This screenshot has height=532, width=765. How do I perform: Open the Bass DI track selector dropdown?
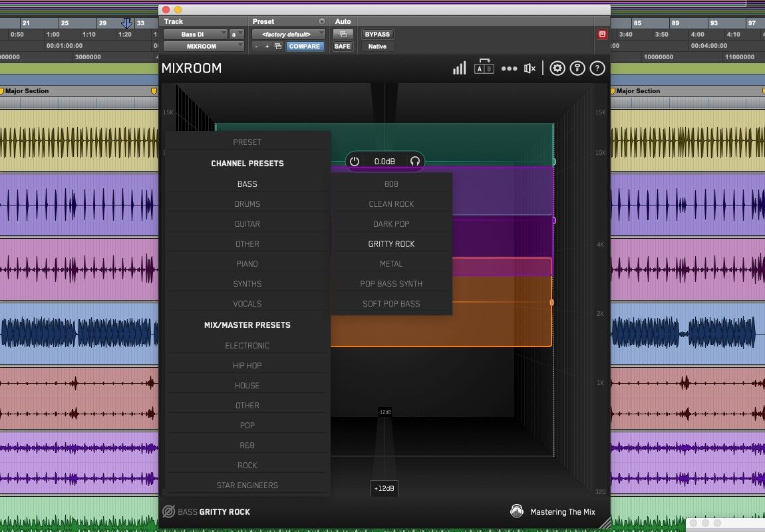click(x=195, y=34)
